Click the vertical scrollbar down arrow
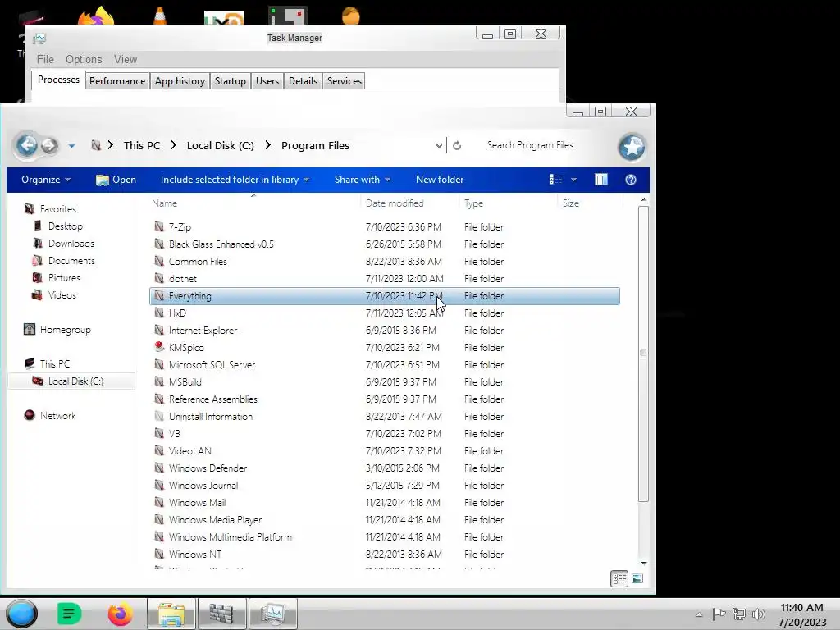Viewport: 840px width, 630px height. tap(644, 563)
